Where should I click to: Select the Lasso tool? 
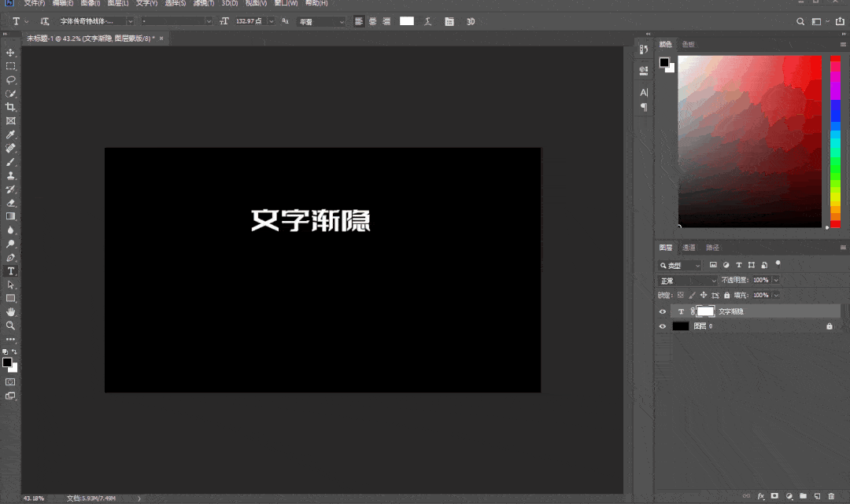coord(11,80)
